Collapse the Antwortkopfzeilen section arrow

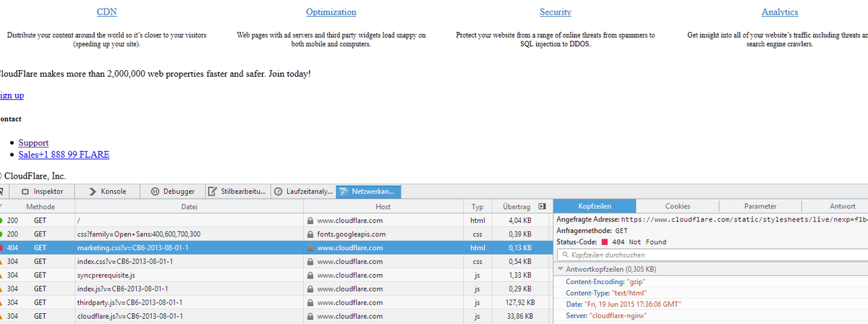(560, 269)
